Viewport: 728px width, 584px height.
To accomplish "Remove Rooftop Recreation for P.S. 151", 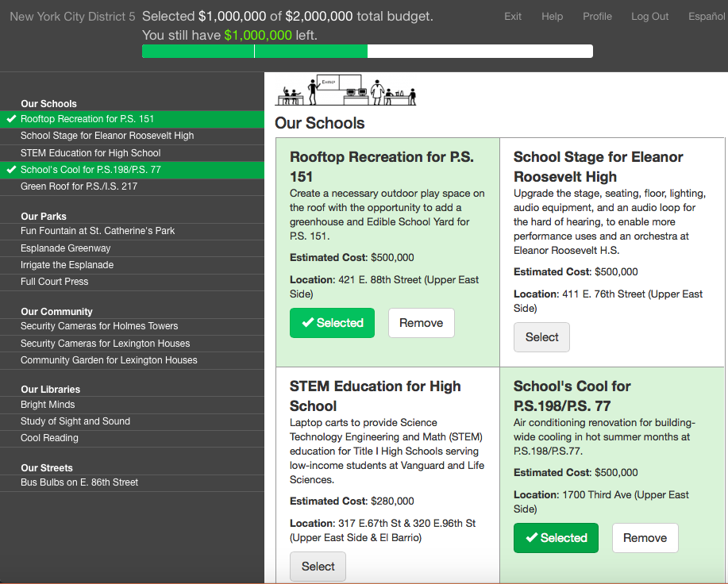I will pos(421,323).
